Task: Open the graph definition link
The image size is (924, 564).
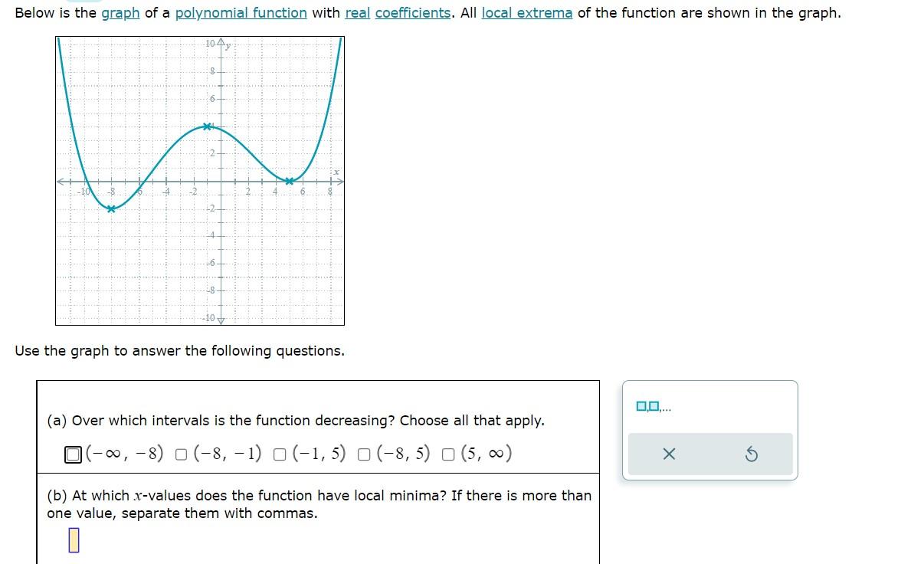Action: coord(120,12)
